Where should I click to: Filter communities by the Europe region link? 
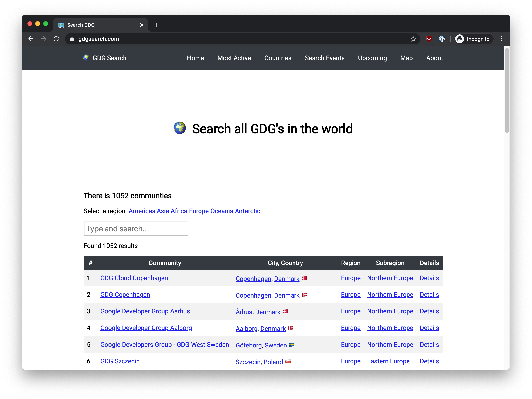(199, 211)
